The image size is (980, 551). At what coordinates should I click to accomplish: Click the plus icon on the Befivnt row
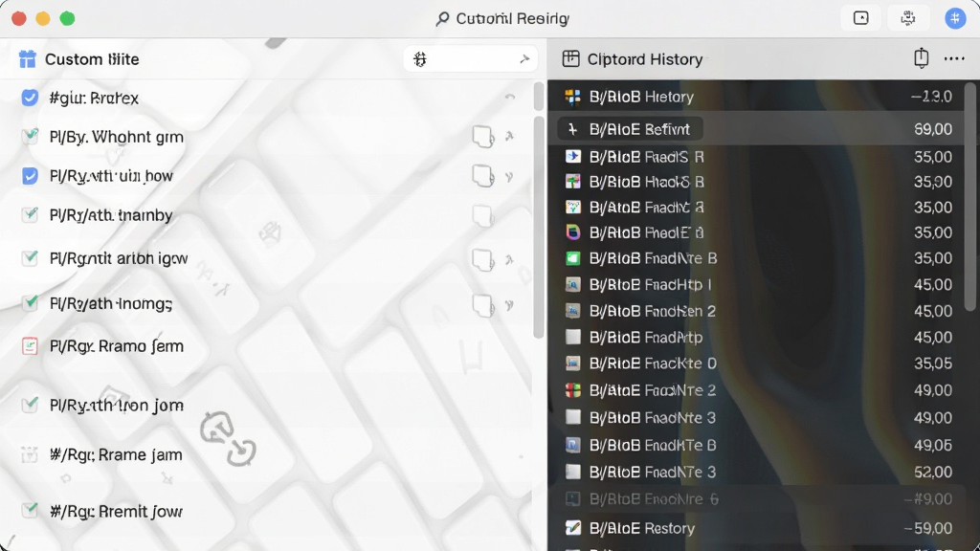pos(572,129)
